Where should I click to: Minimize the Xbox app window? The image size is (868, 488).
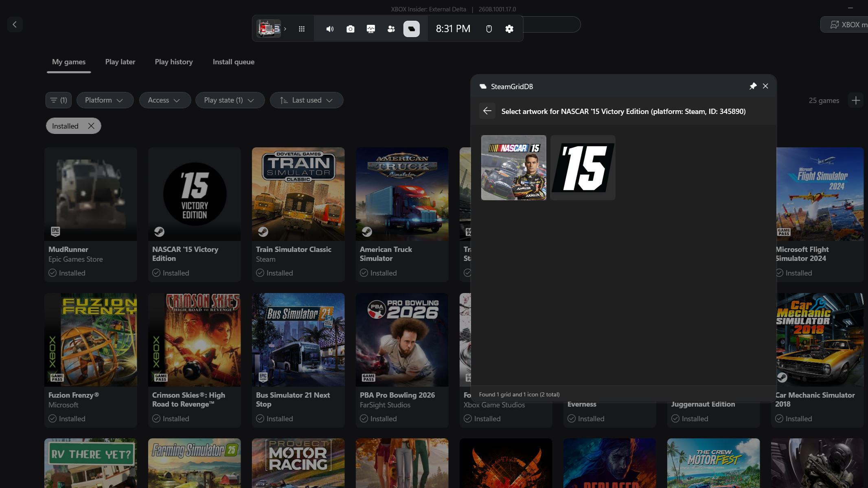(850, 8)
